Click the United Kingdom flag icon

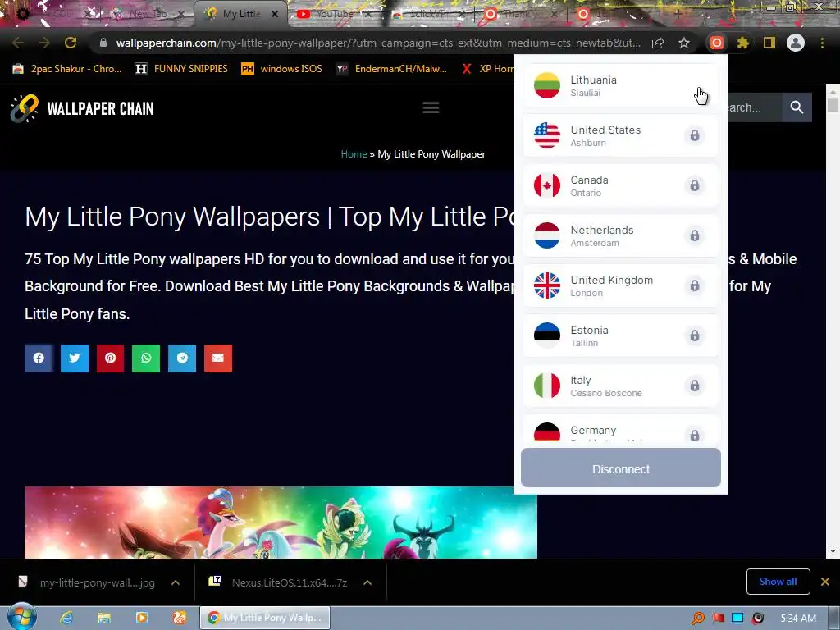coord(547,285)
